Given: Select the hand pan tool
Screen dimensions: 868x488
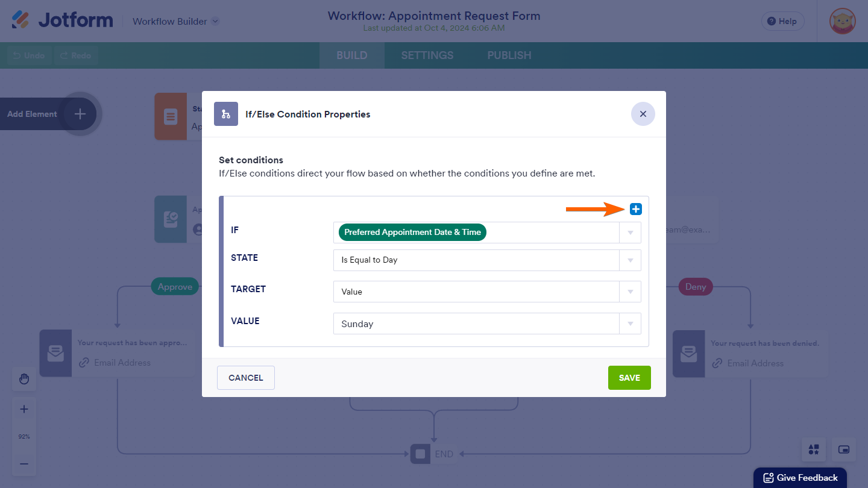Looking at the screenshot, I should pos(24,379).
